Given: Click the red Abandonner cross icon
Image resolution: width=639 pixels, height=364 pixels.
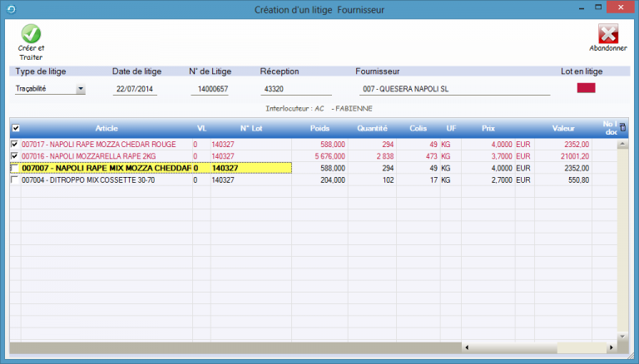Looking at the screenshot, I should tap(608, 33).
